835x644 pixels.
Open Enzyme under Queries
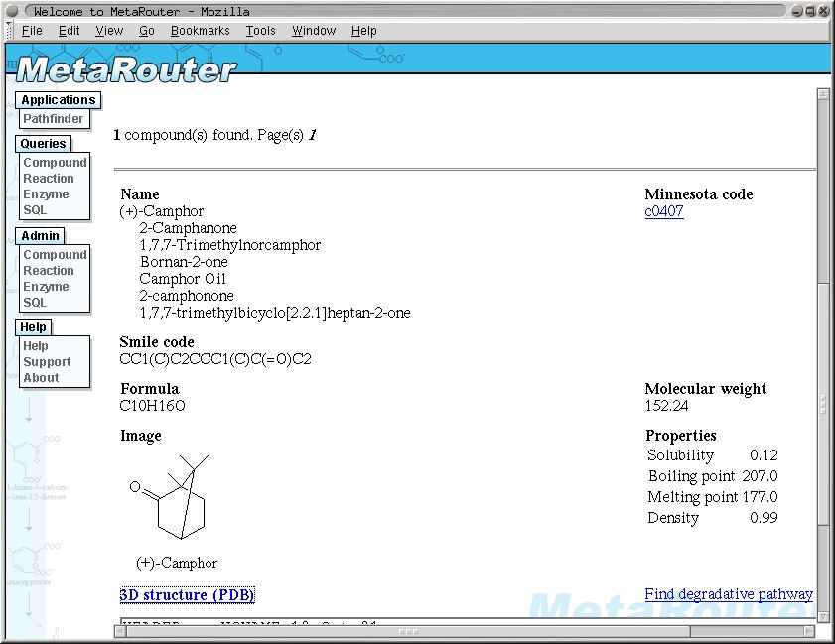[x=46, y=194]
